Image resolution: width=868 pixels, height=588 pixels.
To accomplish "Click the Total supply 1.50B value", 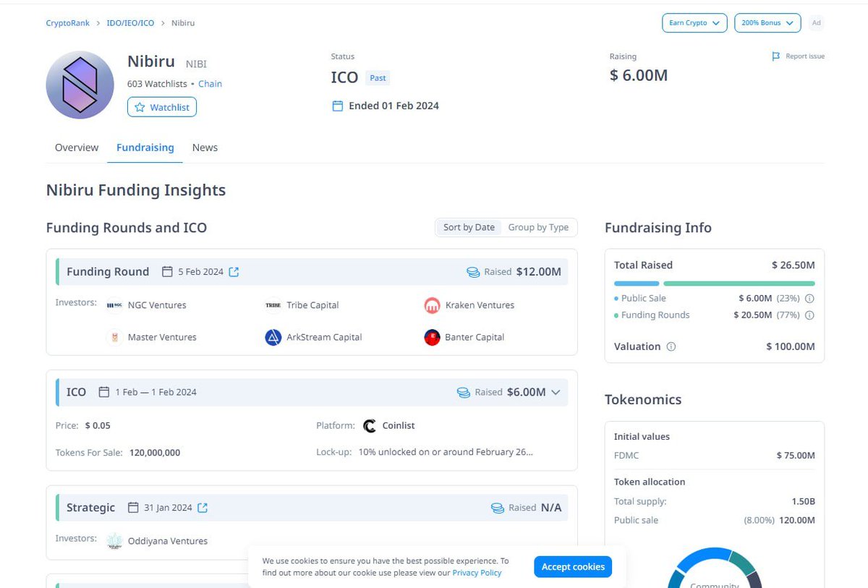I will (803, 501).
